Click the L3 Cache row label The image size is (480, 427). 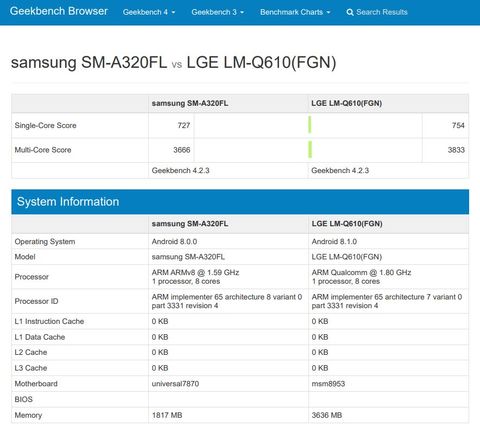point(31,368)
